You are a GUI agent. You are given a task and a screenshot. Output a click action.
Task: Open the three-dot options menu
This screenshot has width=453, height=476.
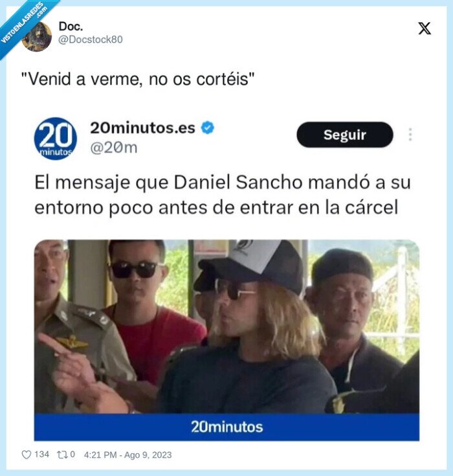pos(410,135)
